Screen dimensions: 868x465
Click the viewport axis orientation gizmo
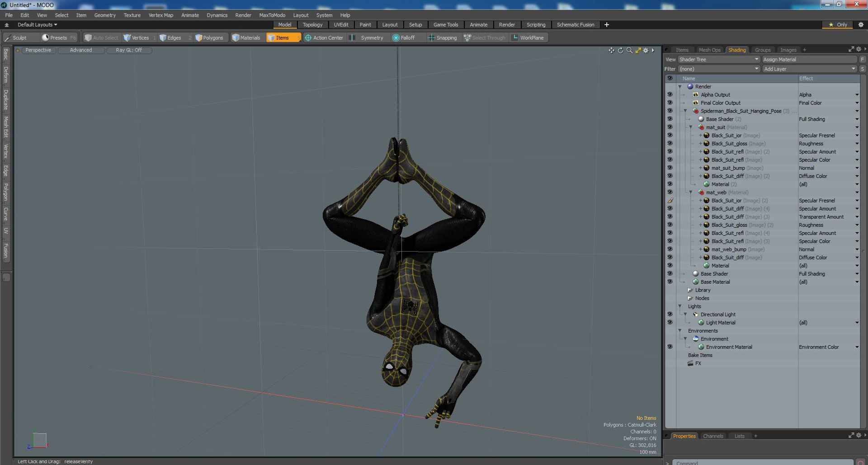tap(38, 440)
